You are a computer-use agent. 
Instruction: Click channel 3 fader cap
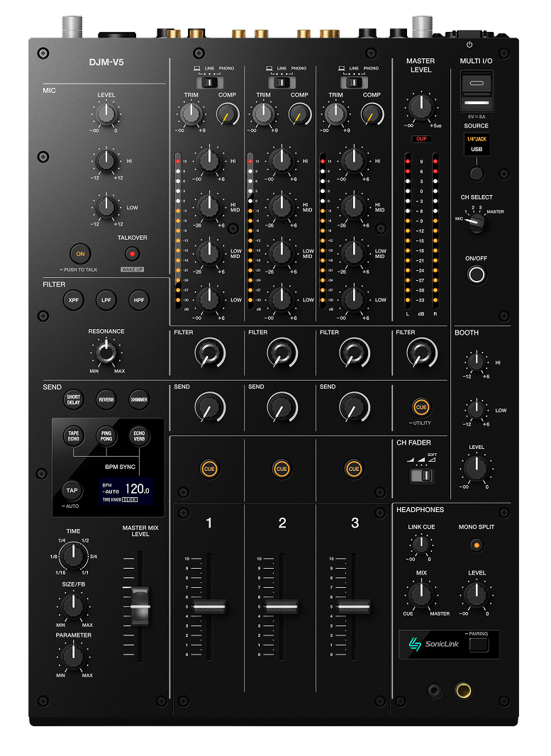click(x=354, y=606)
